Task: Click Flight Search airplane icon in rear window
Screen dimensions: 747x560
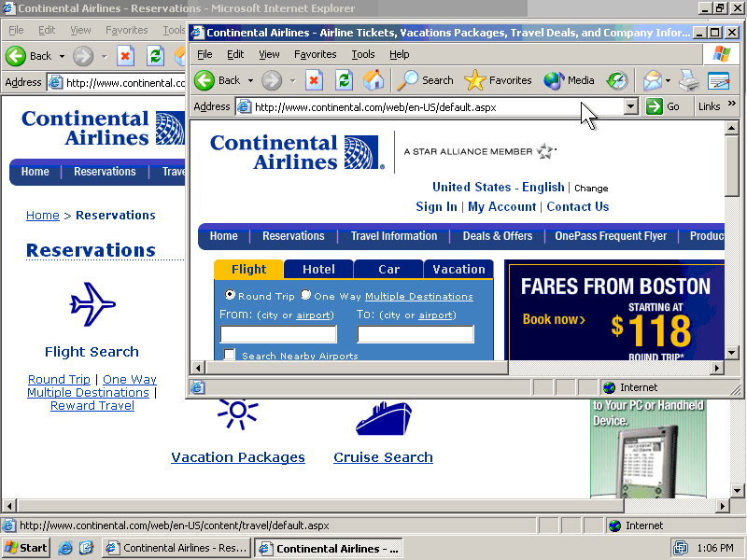Action: (92, 304)
